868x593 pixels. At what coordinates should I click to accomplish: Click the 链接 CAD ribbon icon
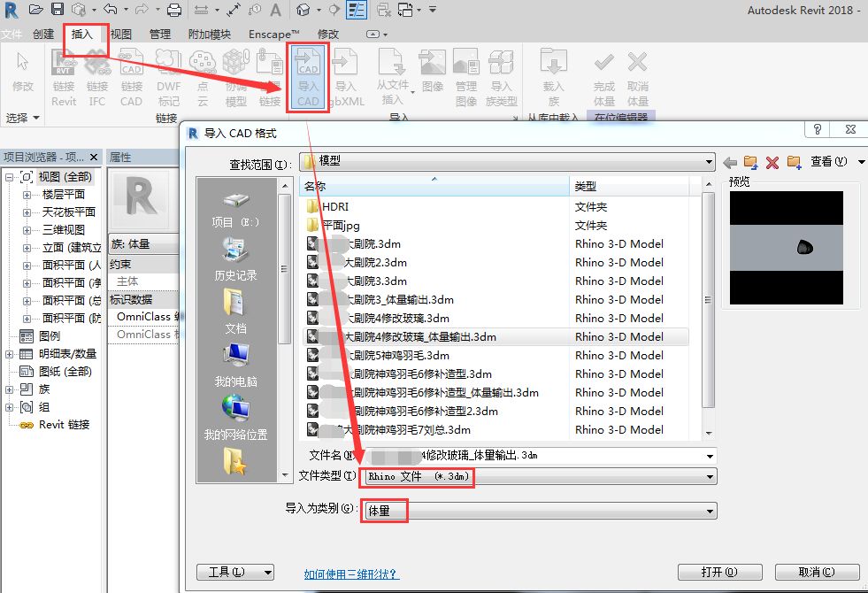(x=131, y=78)
